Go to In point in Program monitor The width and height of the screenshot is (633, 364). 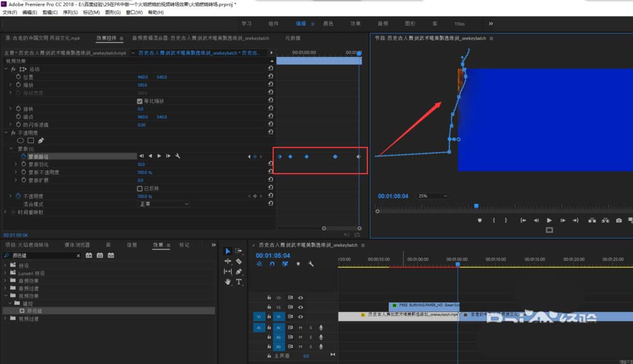pos(523,220)
